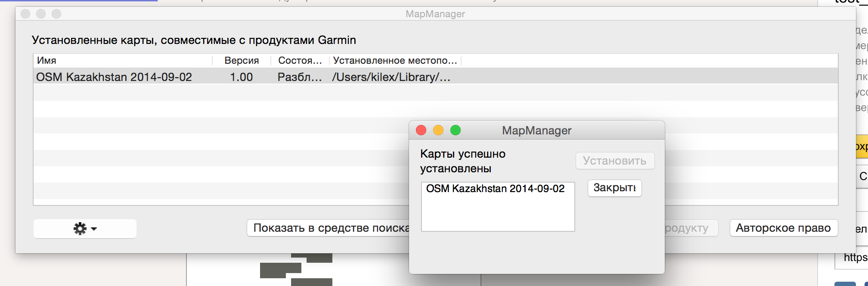Maximize the small MapManager dialog green button
Image resolution: width=868 pixels, height=286 pixels.
click(x=456, y=130)
